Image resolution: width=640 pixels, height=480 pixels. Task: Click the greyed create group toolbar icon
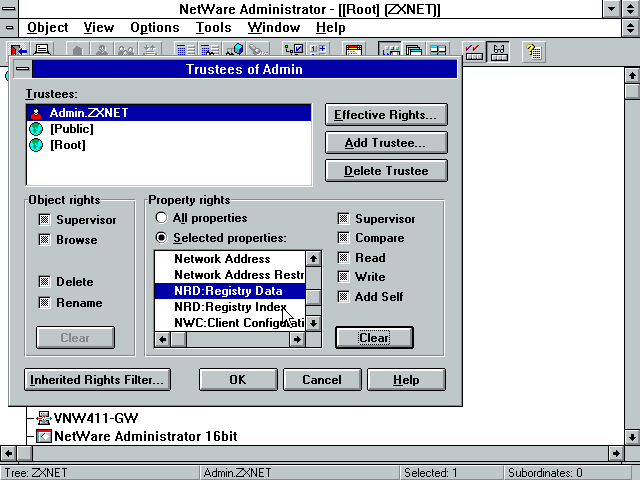click(126, 50)
